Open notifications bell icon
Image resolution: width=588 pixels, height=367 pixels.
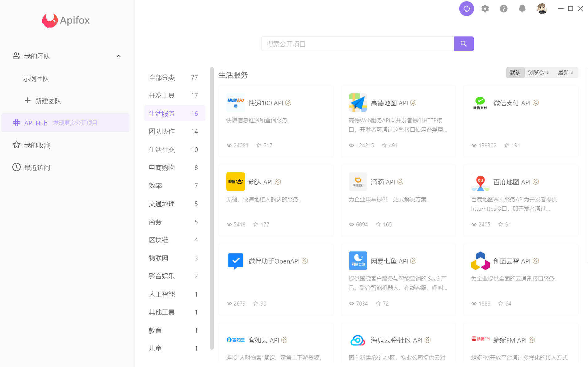click(x=522, y=9)
